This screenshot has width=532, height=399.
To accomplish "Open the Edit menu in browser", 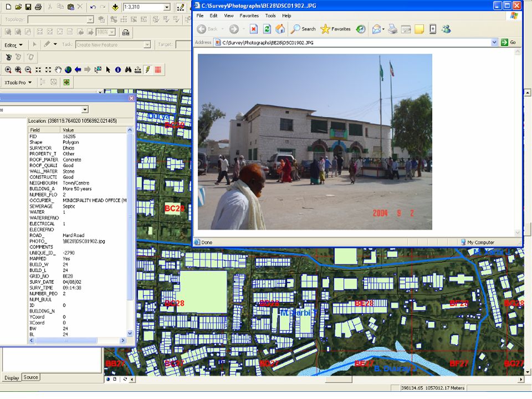I will [213, 16].
